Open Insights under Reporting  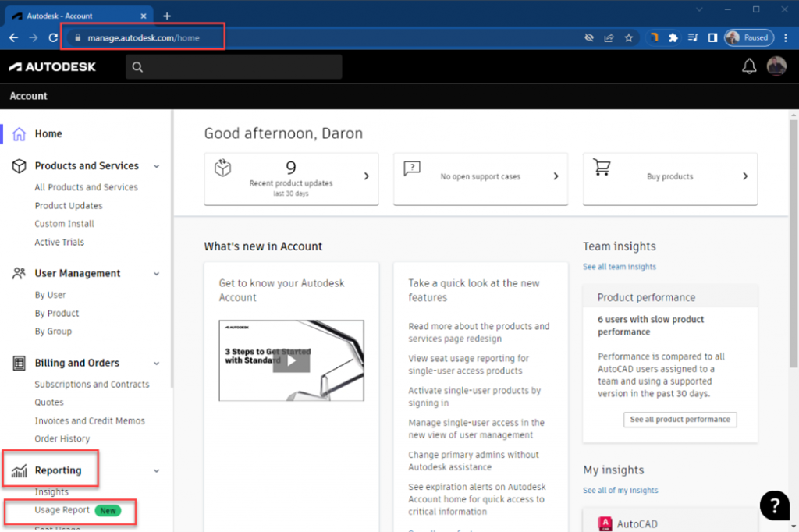click(x=51, y=491)
